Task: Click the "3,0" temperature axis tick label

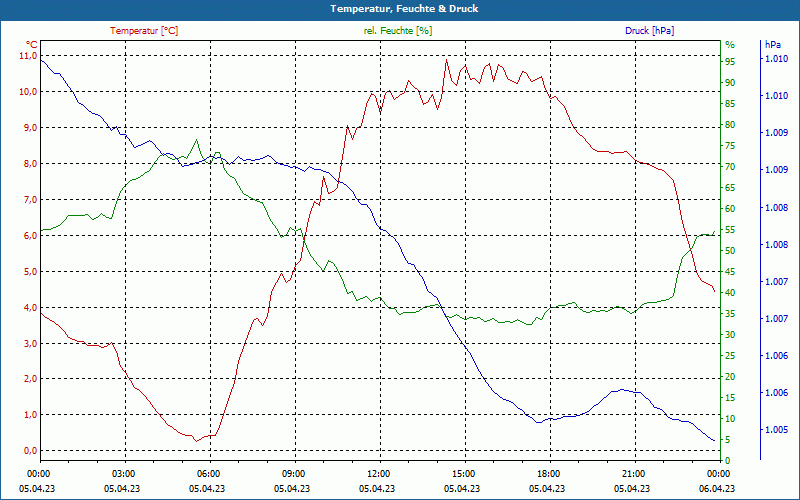Action: pos(30,343)
